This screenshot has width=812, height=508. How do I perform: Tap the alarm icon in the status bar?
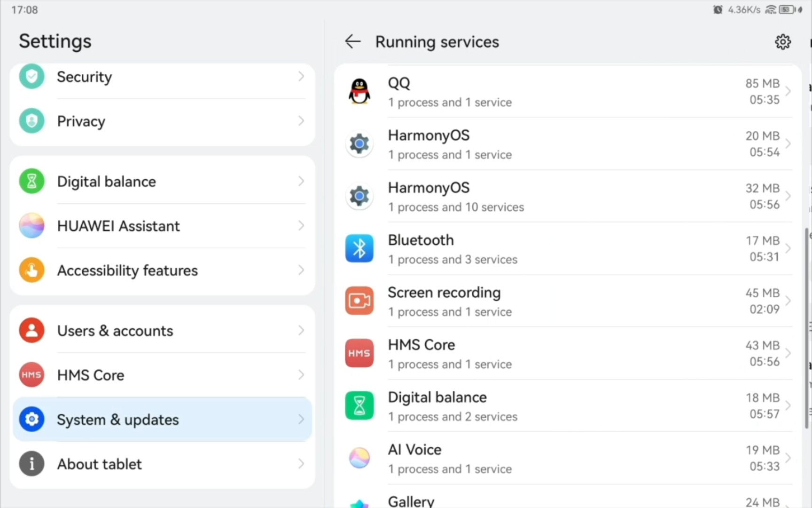click(x=718, y=9)
